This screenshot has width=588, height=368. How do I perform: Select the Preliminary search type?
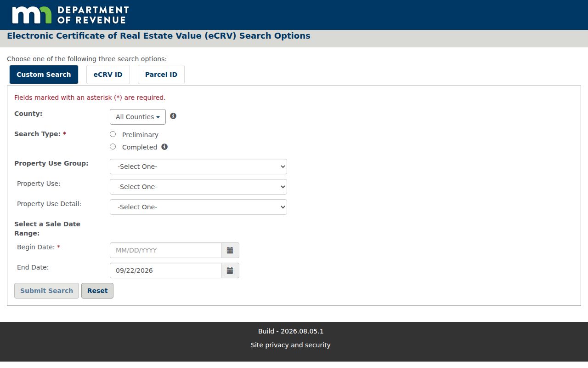[113, 134]
